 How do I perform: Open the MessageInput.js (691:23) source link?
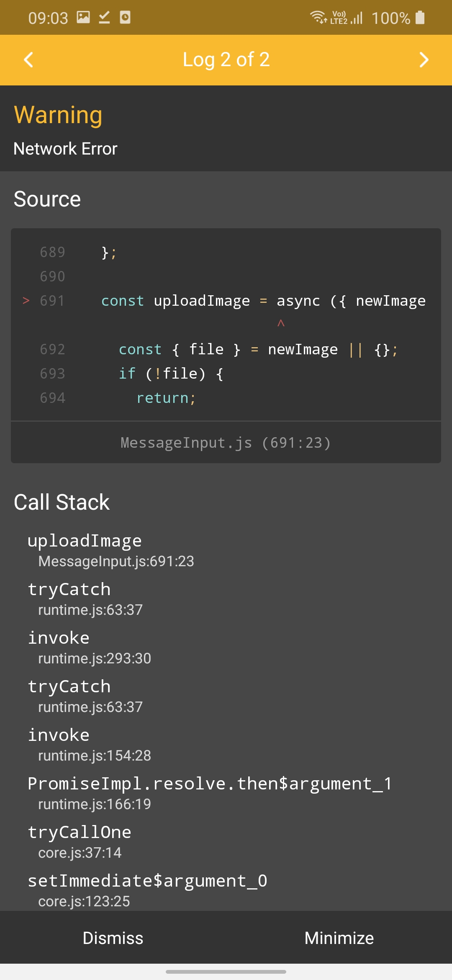(226, 443)
